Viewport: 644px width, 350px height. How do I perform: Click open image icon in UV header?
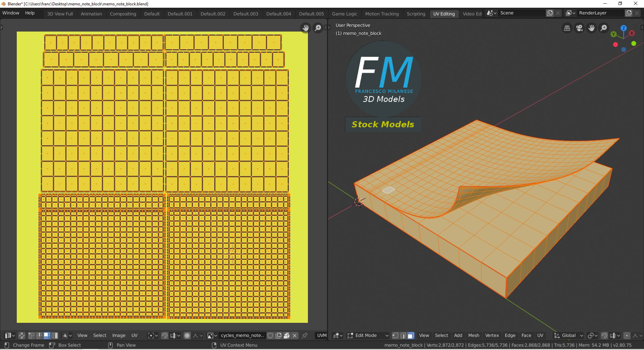[286, 335]
